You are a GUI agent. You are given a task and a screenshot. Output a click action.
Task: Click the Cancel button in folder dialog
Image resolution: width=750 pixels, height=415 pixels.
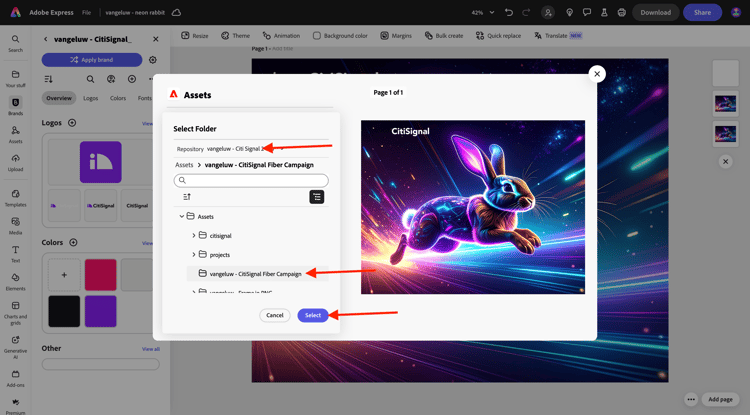(275, 315)
